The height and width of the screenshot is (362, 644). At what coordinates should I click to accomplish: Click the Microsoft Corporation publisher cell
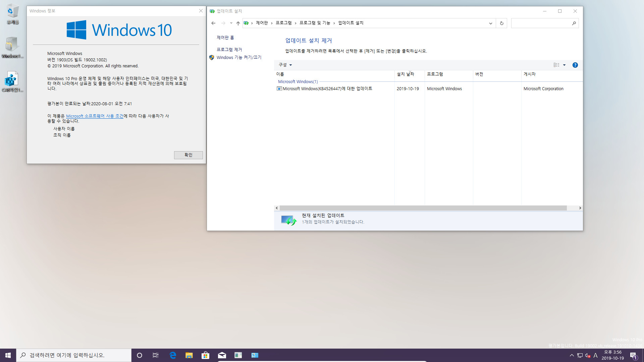pos(543,89)
